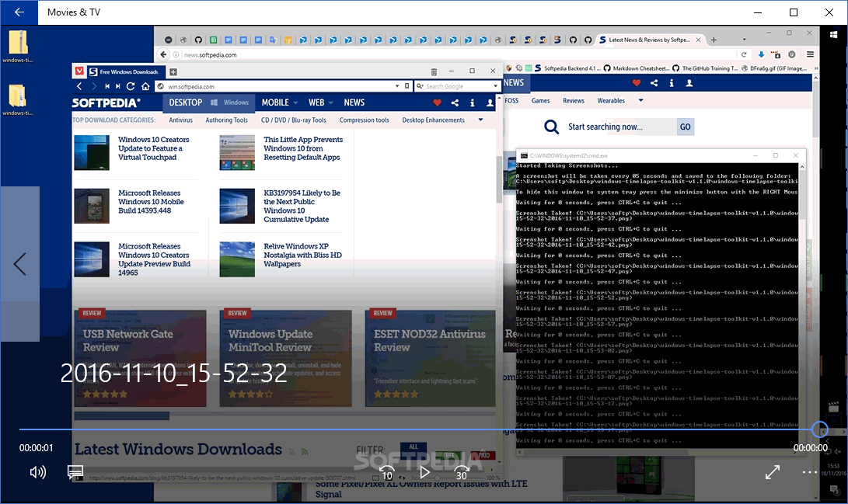Go back in Movies & TV

[x=19, y=12]
